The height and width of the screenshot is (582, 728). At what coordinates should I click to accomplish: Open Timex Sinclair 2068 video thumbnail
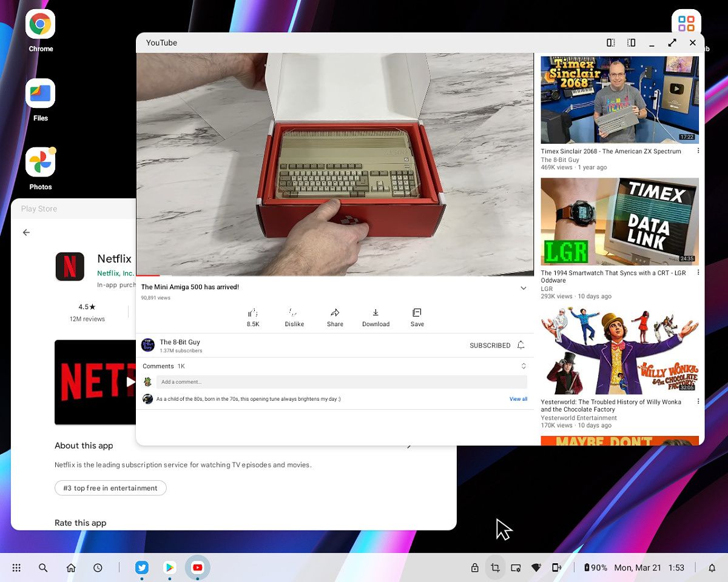pos(619,100)
